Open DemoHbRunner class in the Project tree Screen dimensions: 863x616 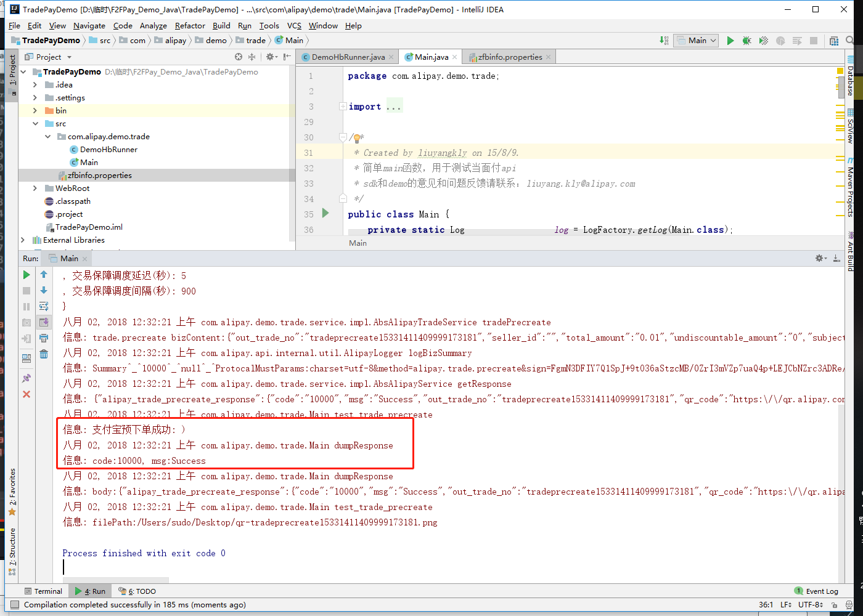click(x=108, y=150)
